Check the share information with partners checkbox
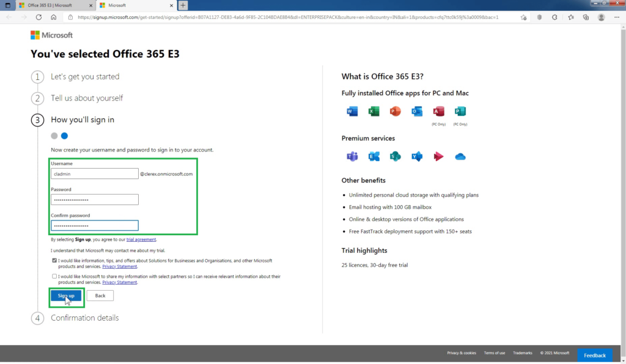 54,276
